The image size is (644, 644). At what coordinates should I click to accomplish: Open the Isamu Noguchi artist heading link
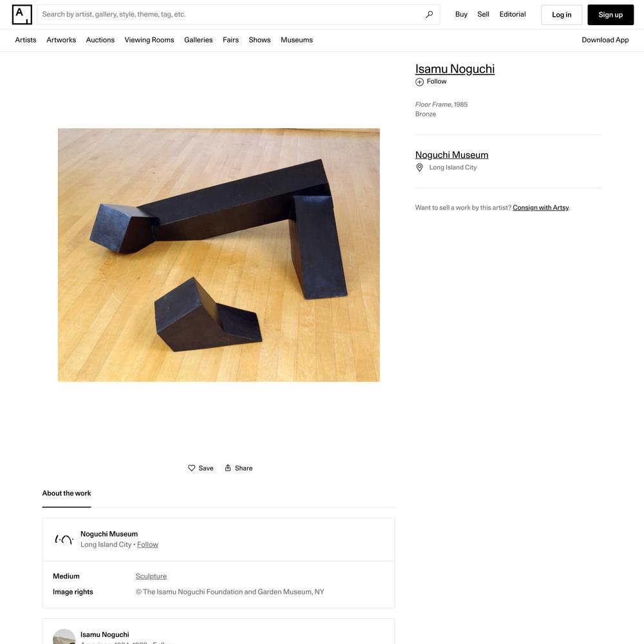point(455,69)
